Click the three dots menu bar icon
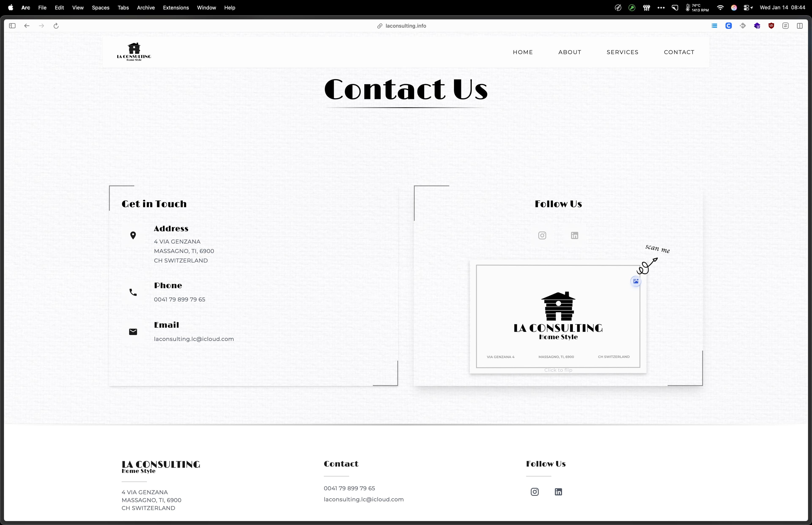The height and width of the screenshot is (525, 812). click(x=661, y=7)
